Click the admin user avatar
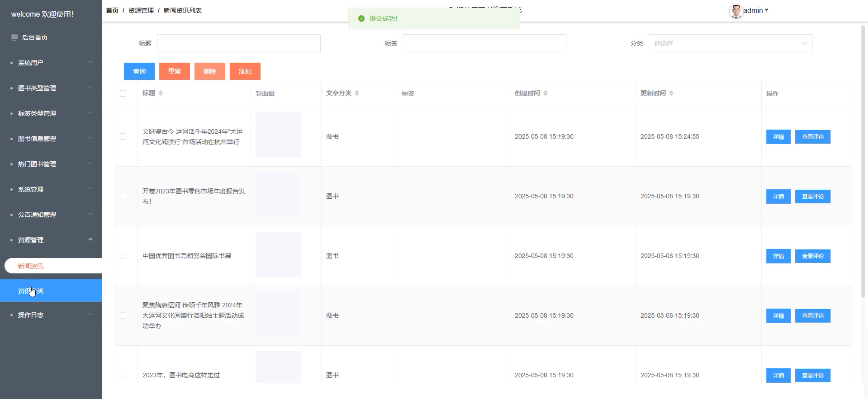The height and width of the screenshot is (399, 868). point(736,11)
